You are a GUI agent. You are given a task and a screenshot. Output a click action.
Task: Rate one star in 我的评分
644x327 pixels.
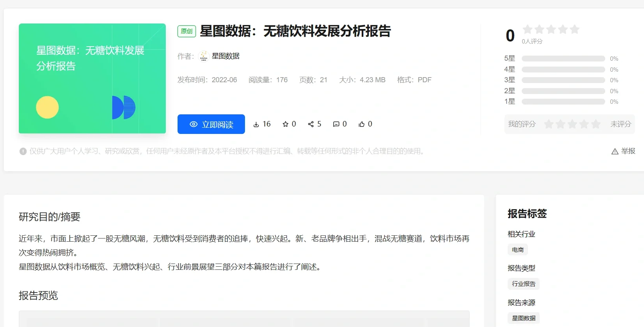click(x=549, y=124)
